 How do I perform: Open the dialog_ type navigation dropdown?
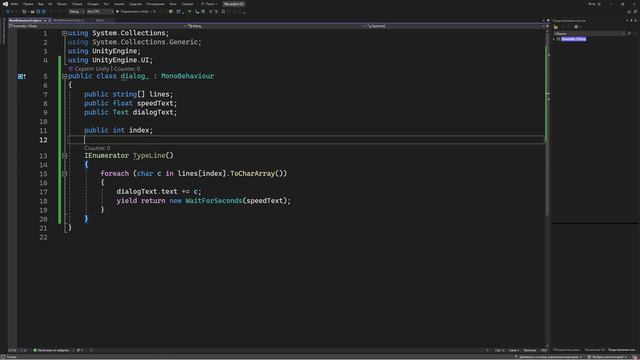coord(276,26)
